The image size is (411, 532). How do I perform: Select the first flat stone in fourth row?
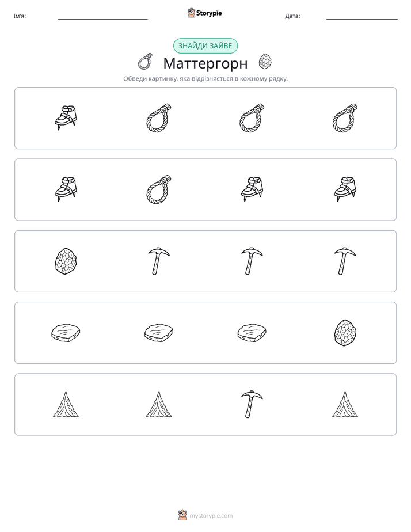pyautogui.click(x=66, y=333)
